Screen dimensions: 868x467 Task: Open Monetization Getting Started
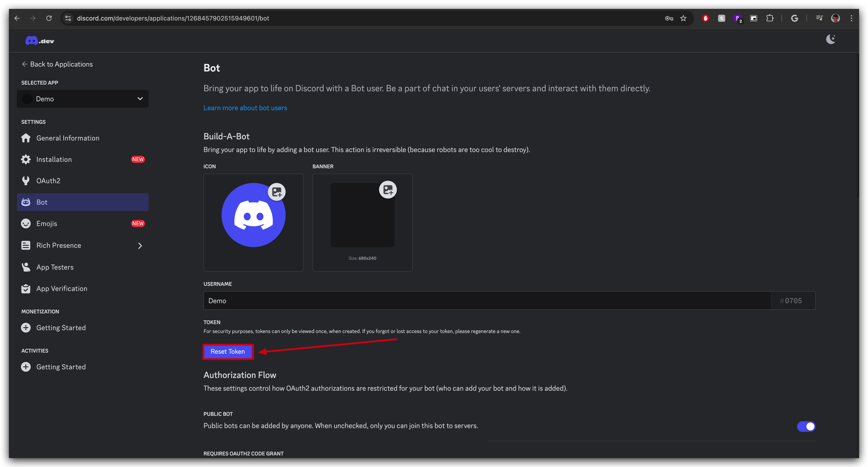pos(83,328)
